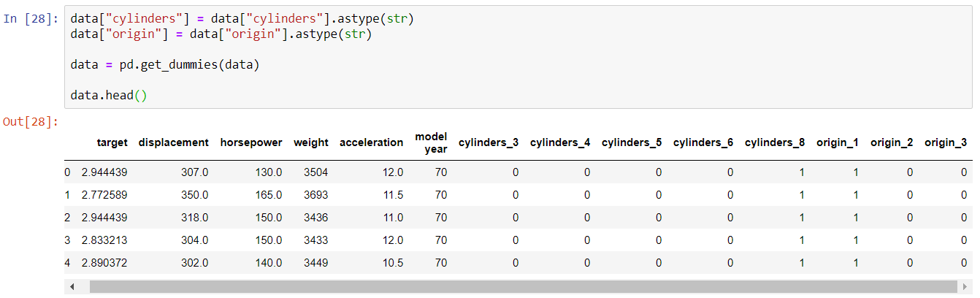Click the 'origin_1' column header
This screenshot has height=298, width=980.
[x=838, y=142]
